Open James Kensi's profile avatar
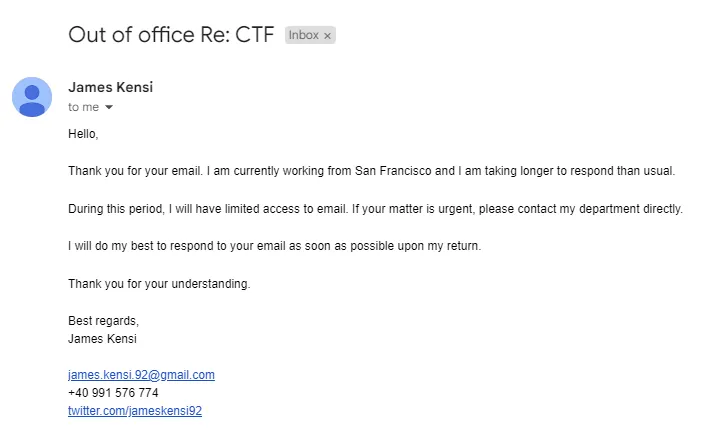Image resolution: width=708 pixels, height=432 pixels. 32,97
